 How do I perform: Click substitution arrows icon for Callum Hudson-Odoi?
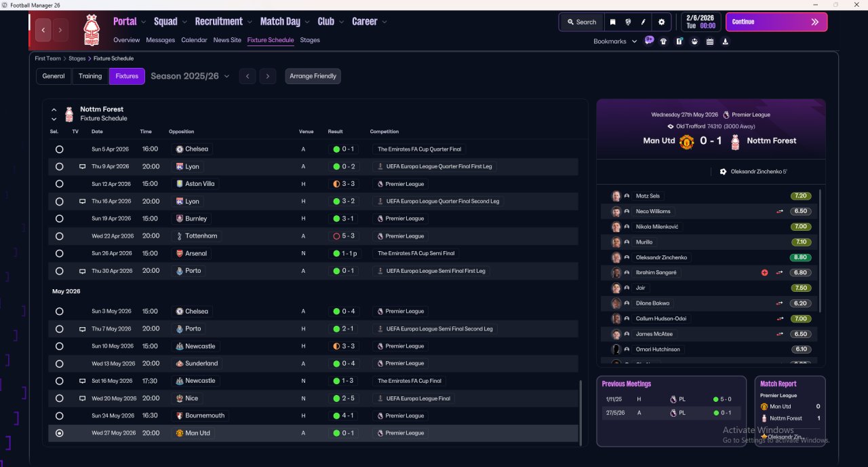(x=780, y=318)
